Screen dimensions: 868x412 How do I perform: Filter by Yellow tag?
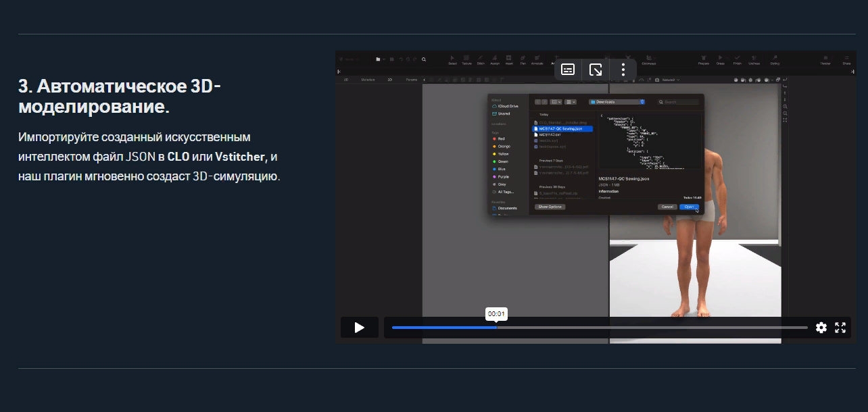(501, 154)
